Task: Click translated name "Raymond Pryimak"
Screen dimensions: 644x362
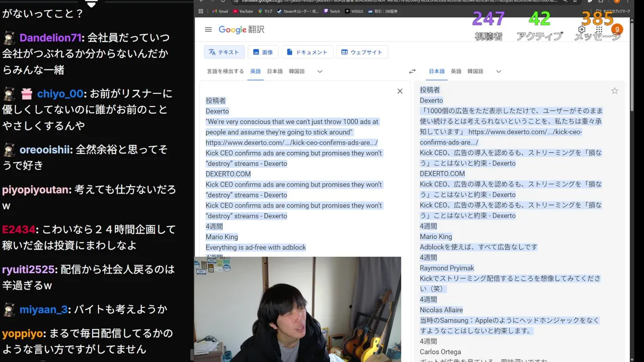Action: (x=447, y=268)
